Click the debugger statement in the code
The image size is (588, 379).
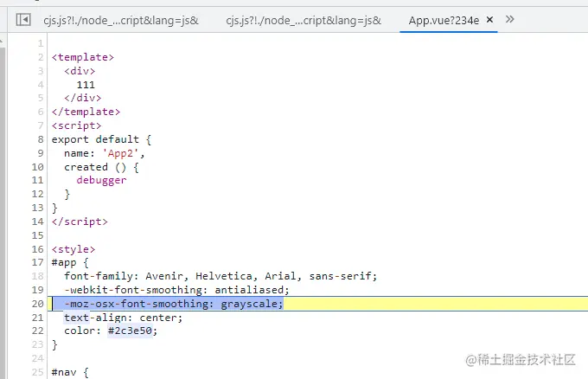pyautogui.click(x=101, y=181)
